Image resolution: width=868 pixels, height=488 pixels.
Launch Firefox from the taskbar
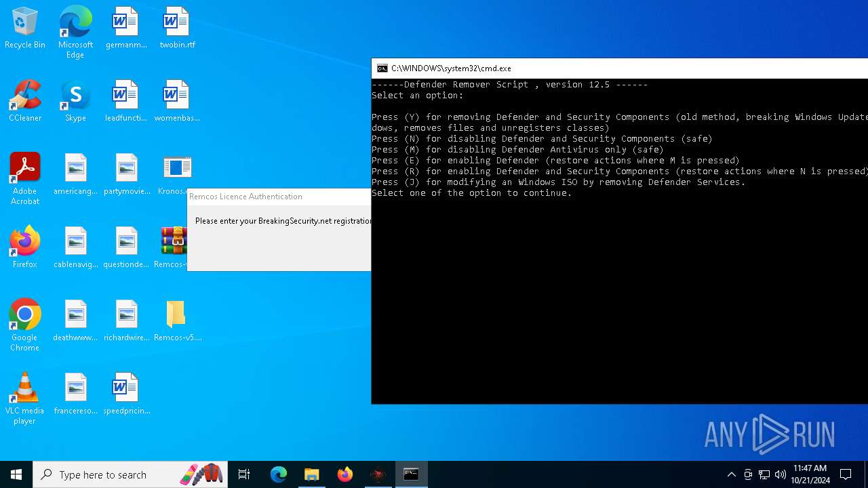[345, 474]
